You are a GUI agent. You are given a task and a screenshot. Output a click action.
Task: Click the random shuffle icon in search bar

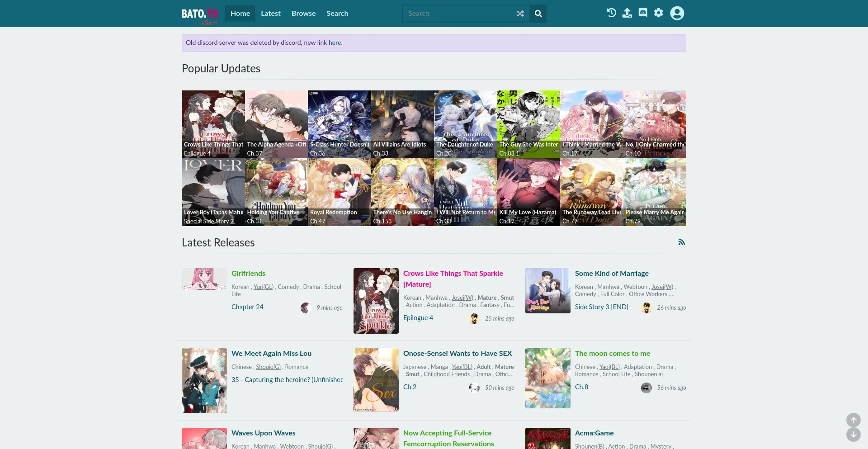coord(520,14)
